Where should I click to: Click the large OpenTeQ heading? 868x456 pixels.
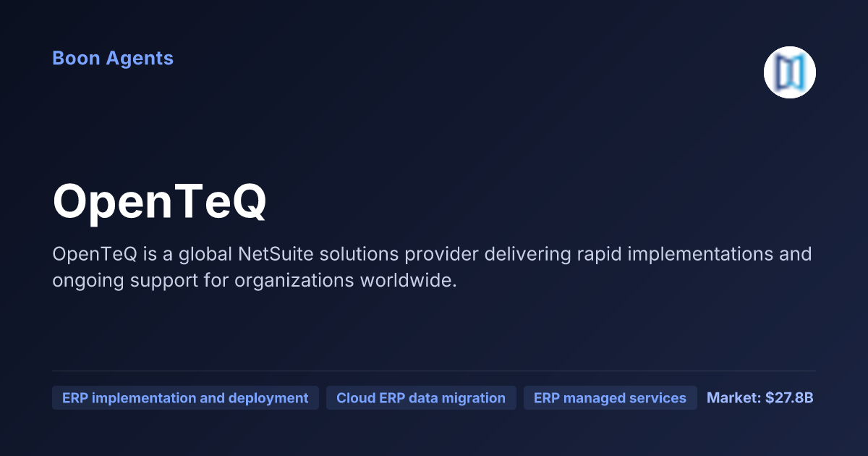pyautogui.click(x=160, y=203)
